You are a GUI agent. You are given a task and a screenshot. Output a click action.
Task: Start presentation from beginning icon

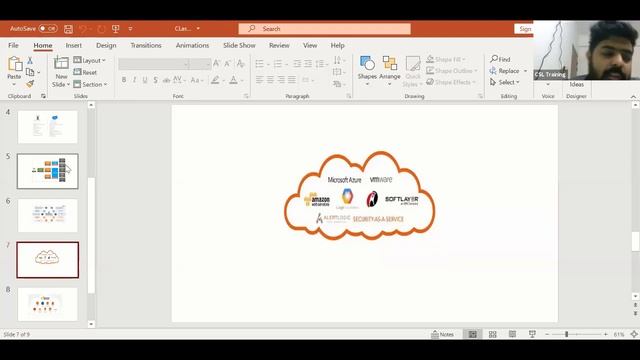coord(116,29)
